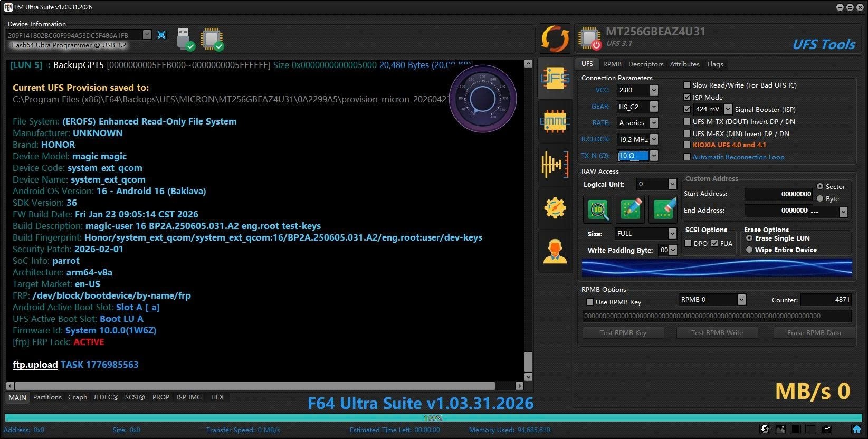Image resolution: width=868 pixels, height=439 pixels.
Task: Click the Automatic Reconnection Loop link
Action: [738, 157]
